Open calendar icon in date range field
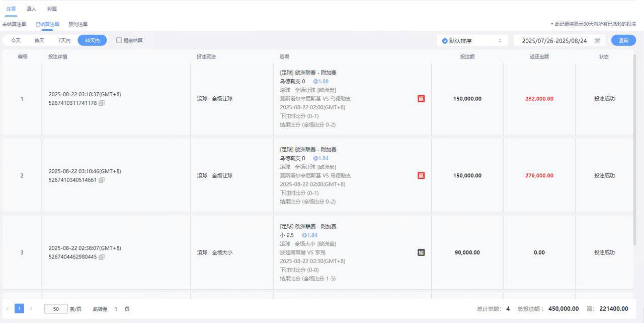 click(597, 41)
